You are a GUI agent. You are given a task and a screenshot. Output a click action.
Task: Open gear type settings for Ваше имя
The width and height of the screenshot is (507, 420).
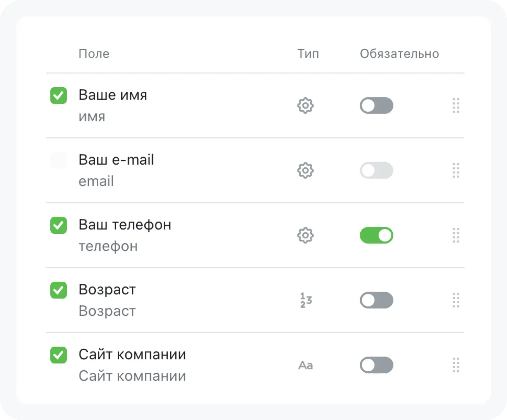(x=305, y=106)
